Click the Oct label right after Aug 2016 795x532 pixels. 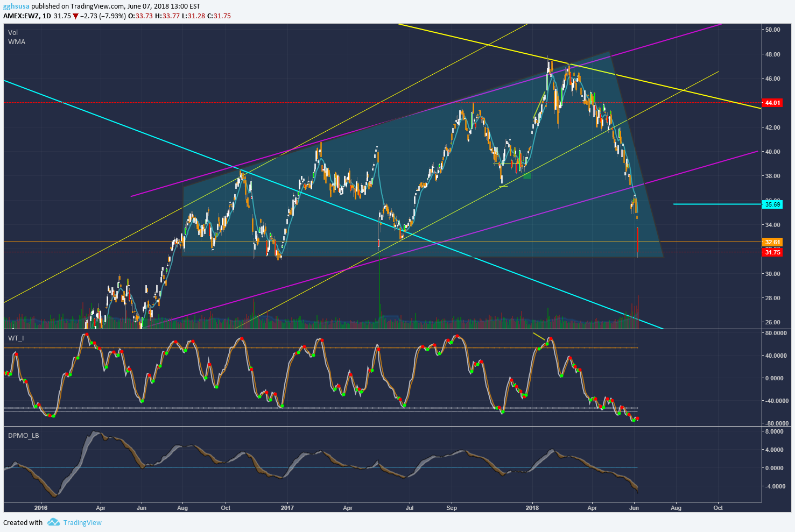click(226, 508)
